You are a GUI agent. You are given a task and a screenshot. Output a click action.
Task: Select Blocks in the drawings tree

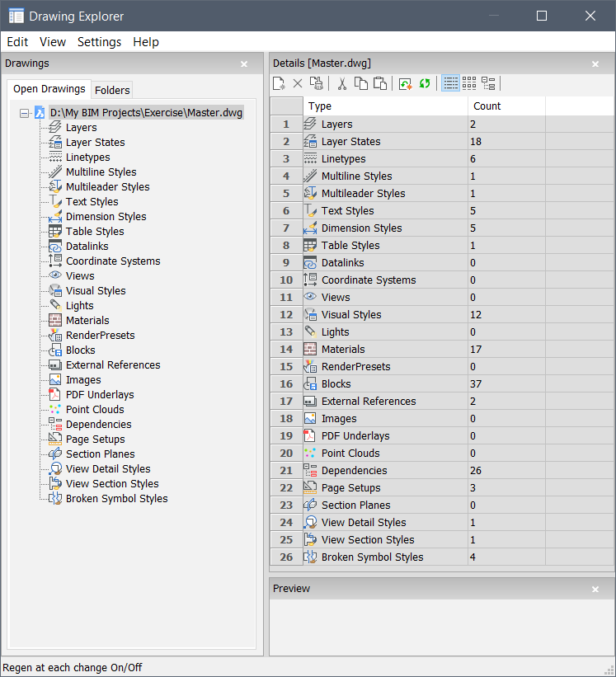click(80, 350)
